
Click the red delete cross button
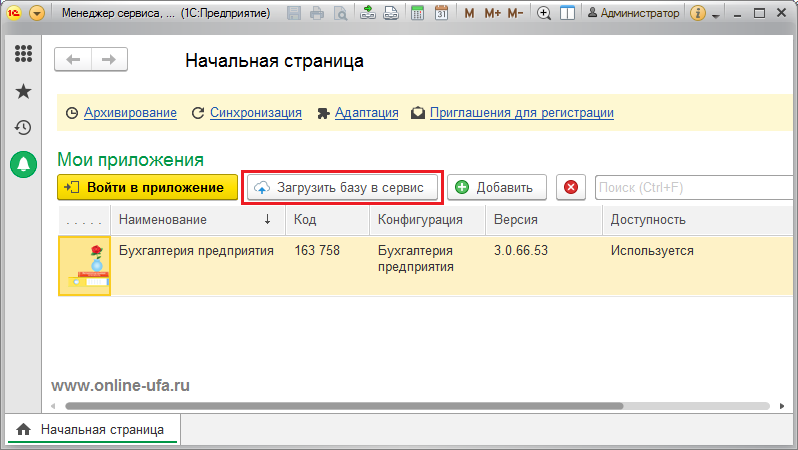pyautogui.click(x=571, y=187)
